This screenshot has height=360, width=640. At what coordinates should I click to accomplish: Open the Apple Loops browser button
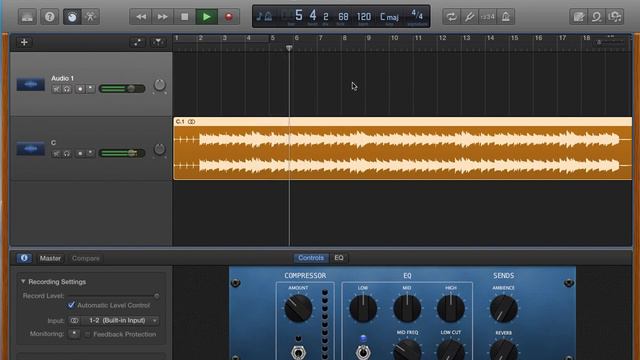596,17
